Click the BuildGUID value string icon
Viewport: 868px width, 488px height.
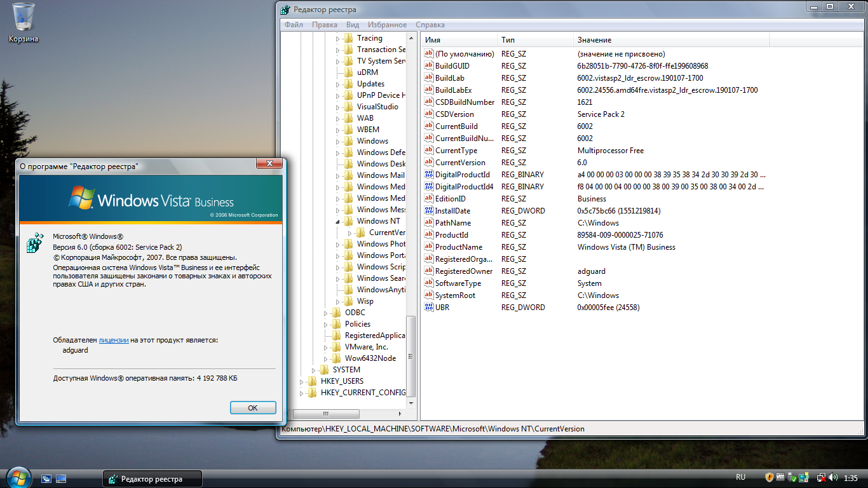pyautogui.click(x=429, y=66)
